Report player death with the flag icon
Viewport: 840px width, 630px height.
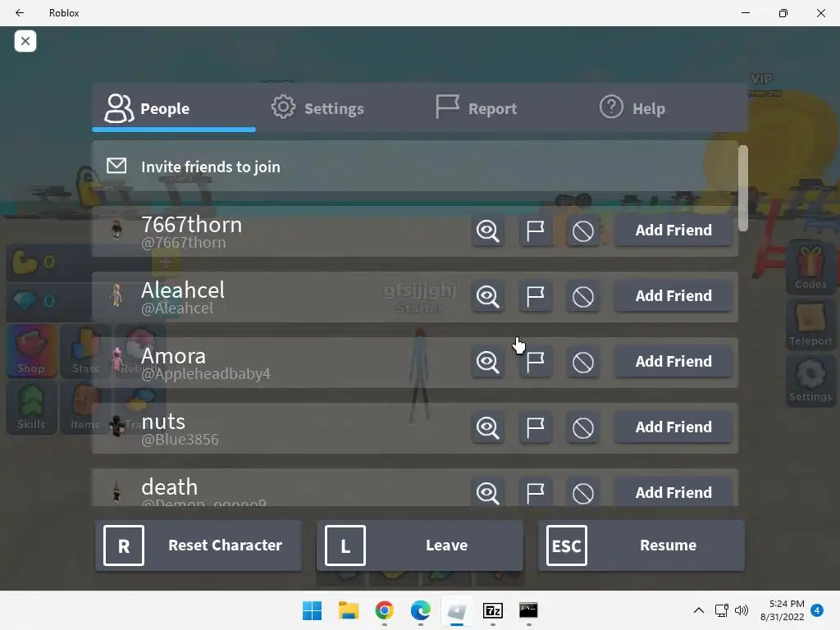click(x=535, y=492)
